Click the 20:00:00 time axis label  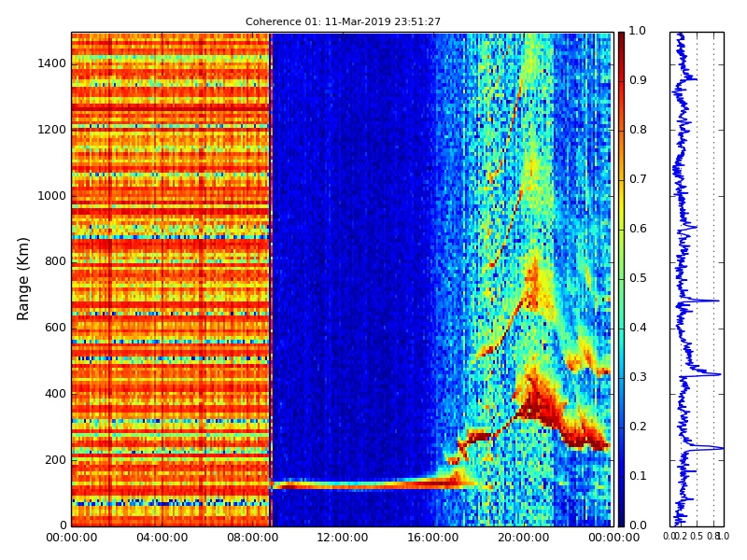(x=524, y=538)
